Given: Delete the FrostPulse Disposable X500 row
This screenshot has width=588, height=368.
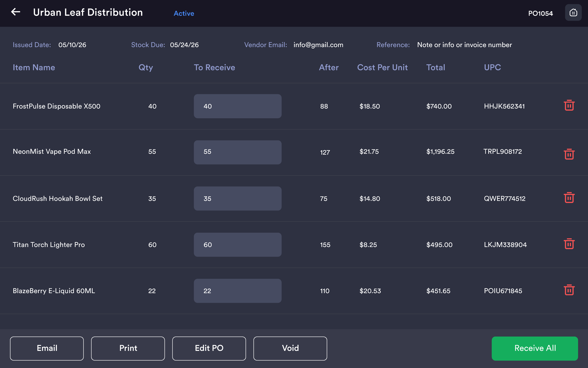Looking at the screenshot, I should (569, 105).
